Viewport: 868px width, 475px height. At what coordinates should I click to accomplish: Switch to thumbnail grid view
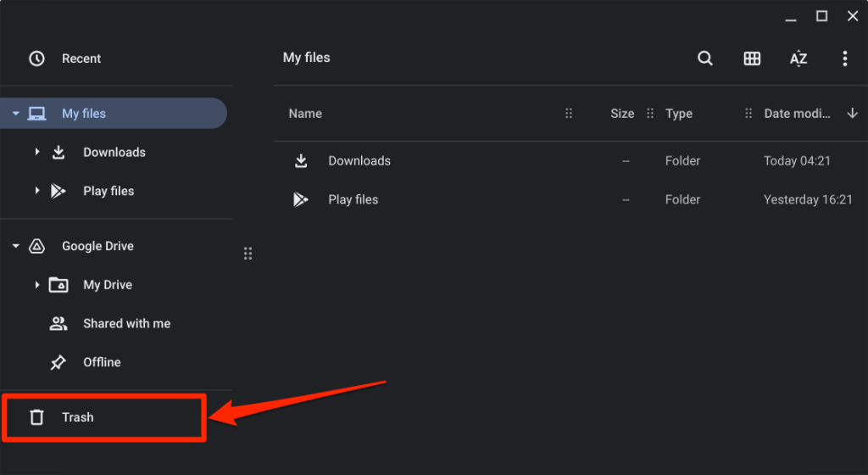752,59
